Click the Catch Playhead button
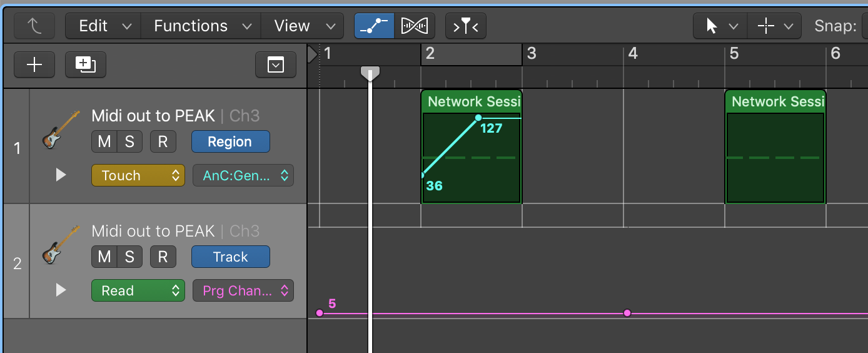868x353 pixels. (465, 26)
